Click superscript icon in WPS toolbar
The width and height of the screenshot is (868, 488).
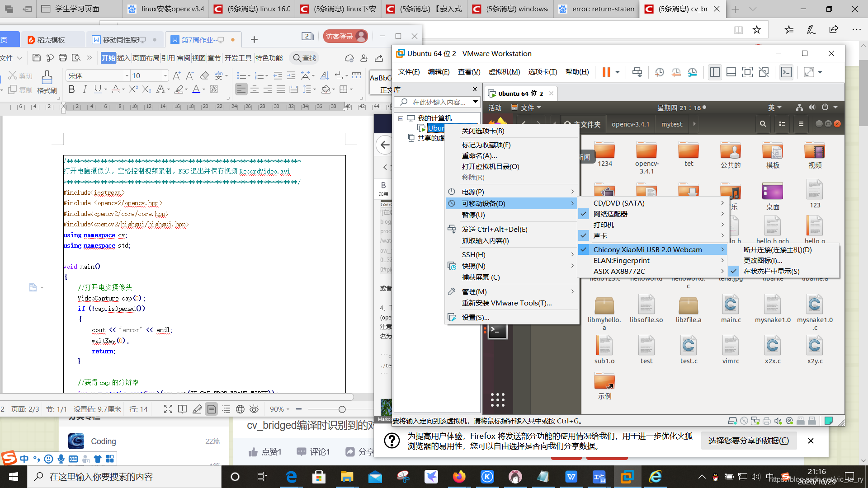click(133, 89)
